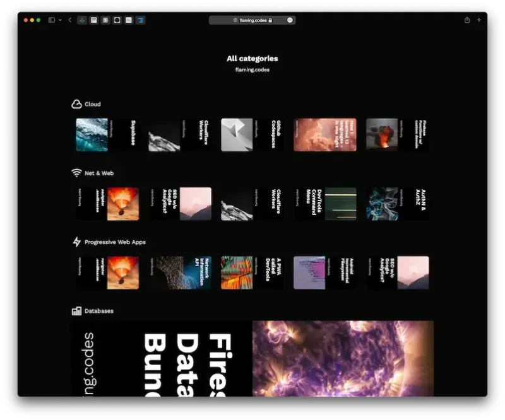Open the Databases category heading
This screenshot has height=420, width=505.
click(x=99, y=311)
